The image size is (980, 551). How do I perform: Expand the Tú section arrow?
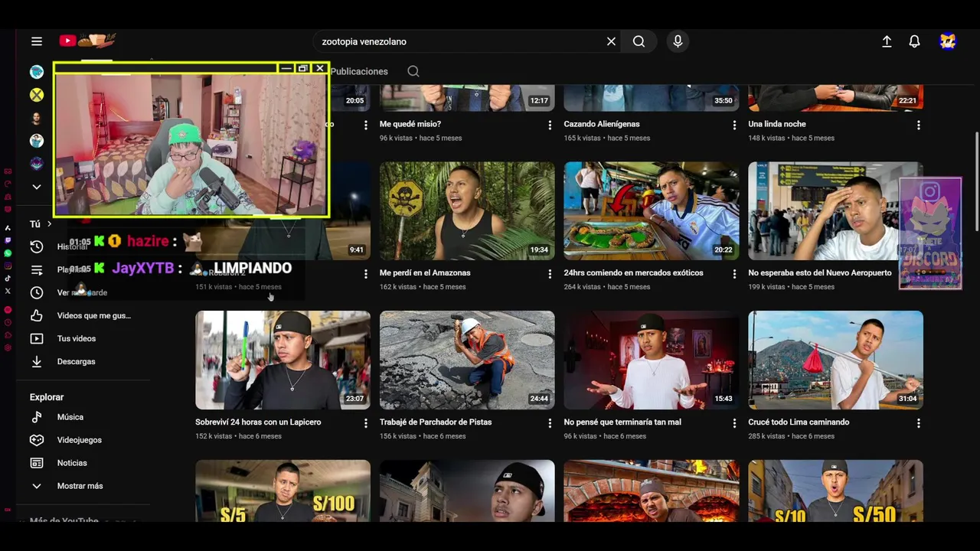click(49, 224)
